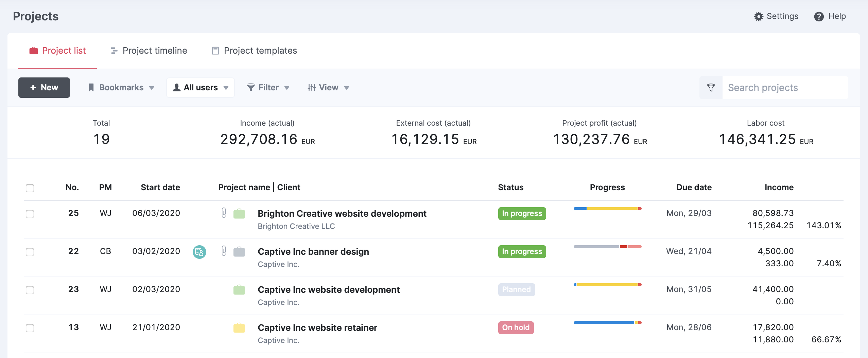Image resolution: width=868 pixels, height=358 pixels.
Task: Open Captive Inc banner design project
Action: [x=313, y=251]
